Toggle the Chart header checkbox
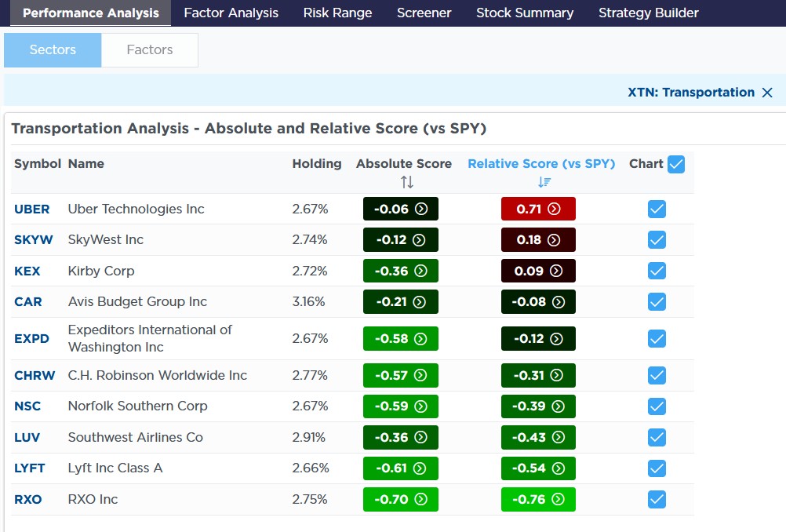 (x=675, y=164)
